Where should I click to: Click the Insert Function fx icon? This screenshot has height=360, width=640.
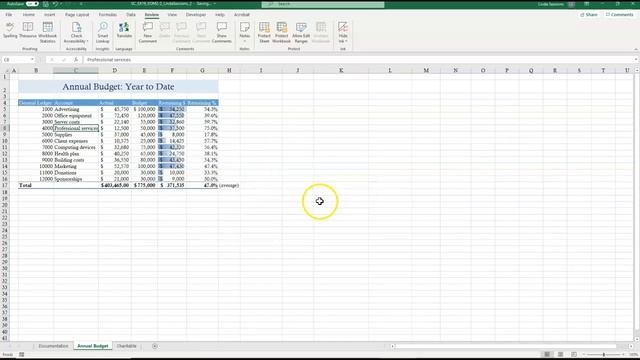point(76,60)
